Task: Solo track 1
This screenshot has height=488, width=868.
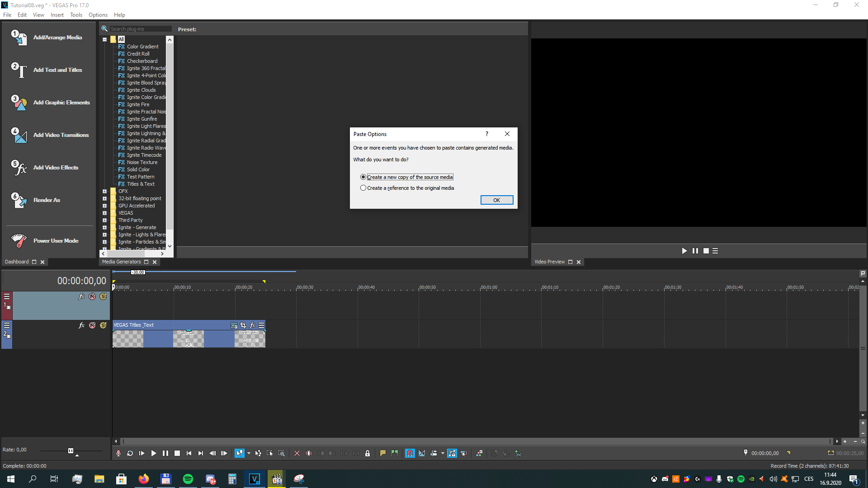Action: tap(103, 297)
